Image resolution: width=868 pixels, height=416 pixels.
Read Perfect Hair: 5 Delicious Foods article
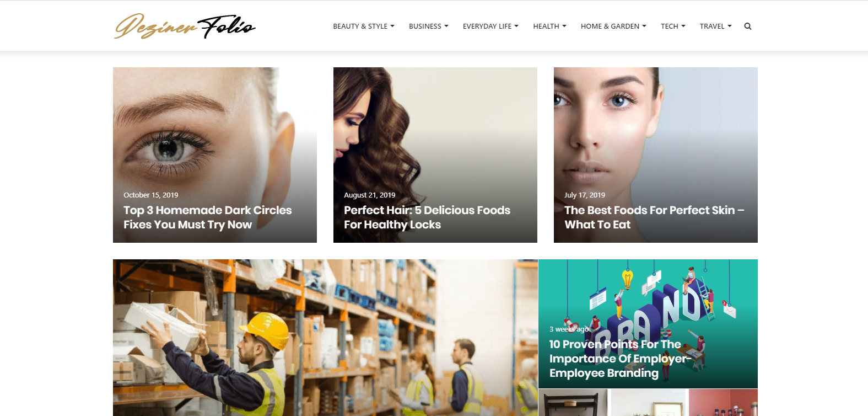tap(427, 217)
